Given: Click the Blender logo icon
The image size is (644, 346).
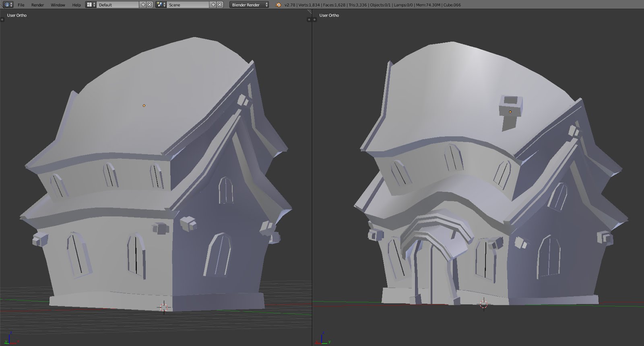Looking at the screenshot, I should tap(279, 5).
